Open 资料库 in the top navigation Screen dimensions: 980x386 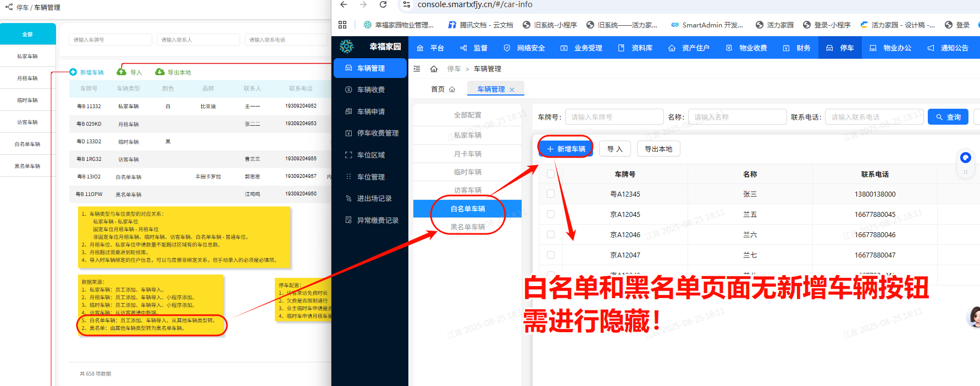tap(635, 48)
